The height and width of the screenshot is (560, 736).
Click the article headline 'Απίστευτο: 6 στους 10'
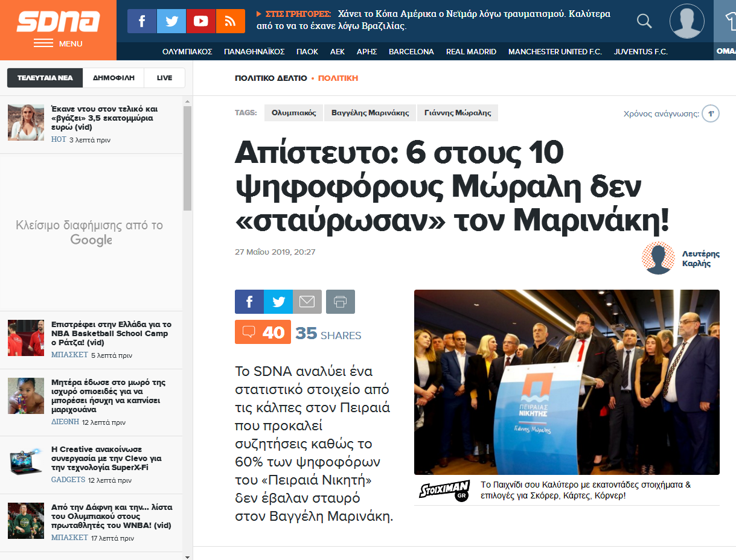tap(453, 187)
